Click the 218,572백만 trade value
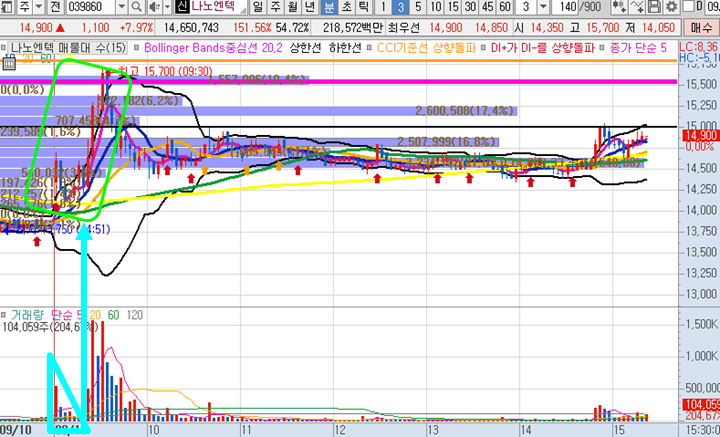The height and width of the screenshot is (437, 720). click(x=353, y=28)
